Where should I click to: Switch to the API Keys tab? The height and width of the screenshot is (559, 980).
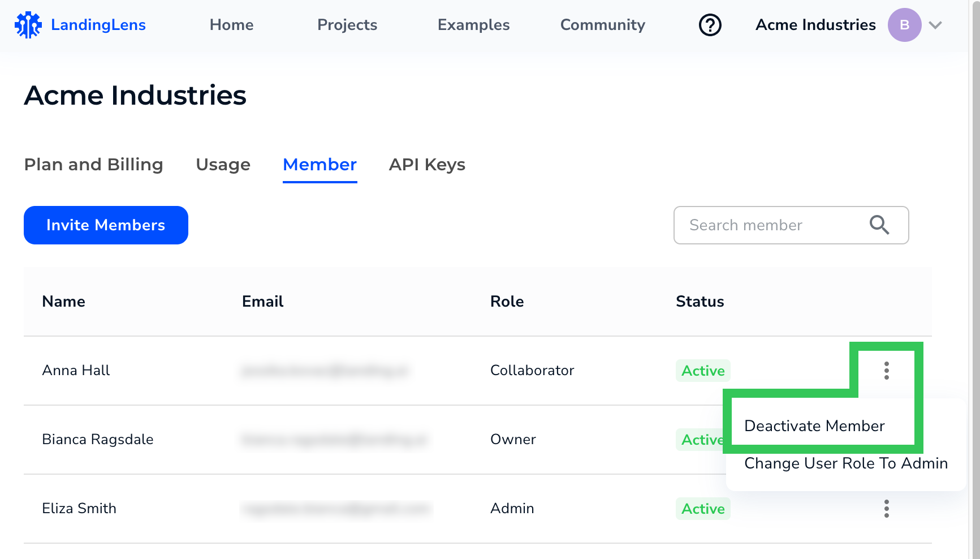tap(428, 165)
